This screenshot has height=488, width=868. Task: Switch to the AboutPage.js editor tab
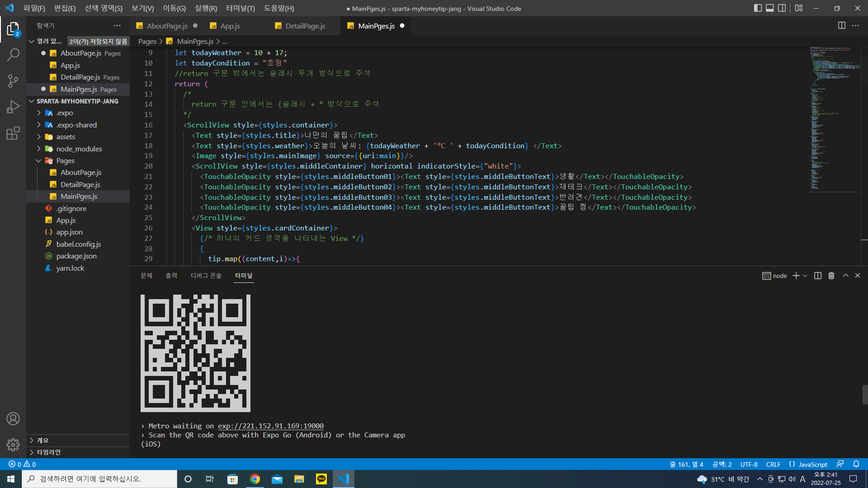(x=167, y=26)
